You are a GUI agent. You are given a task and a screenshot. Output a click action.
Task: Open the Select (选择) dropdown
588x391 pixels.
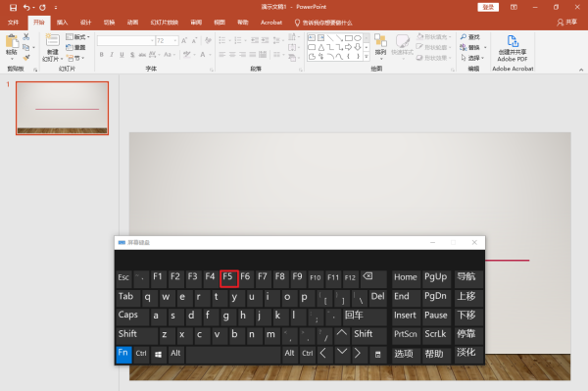coord(472,58)
